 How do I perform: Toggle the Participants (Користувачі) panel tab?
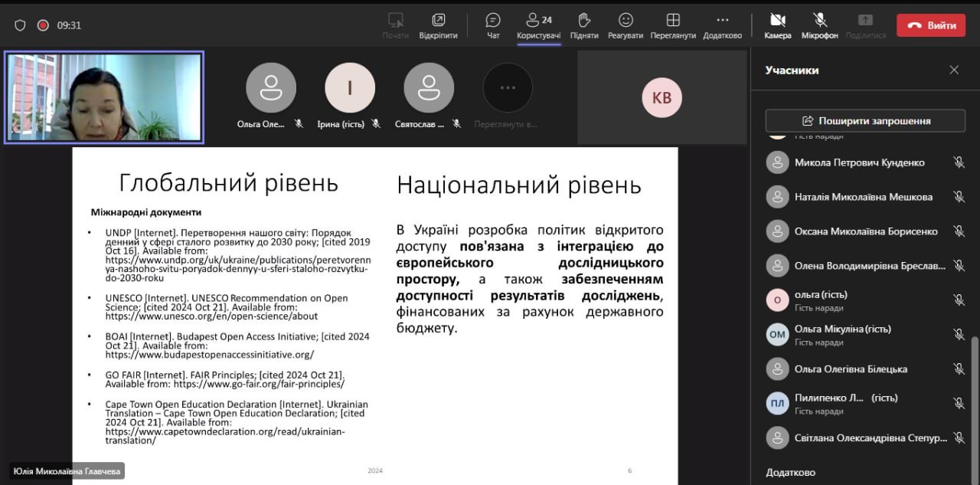tap(538, 21)
